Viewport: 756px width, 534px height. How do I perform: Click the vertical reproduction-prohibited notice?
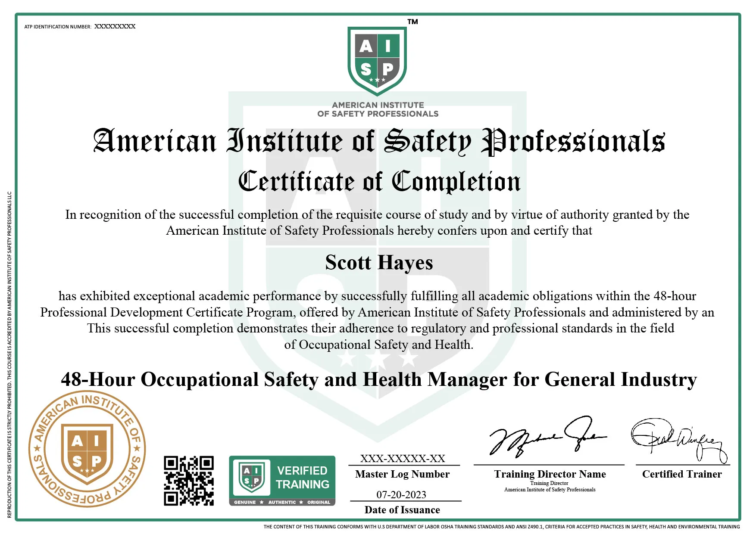[x=9, y=354]
